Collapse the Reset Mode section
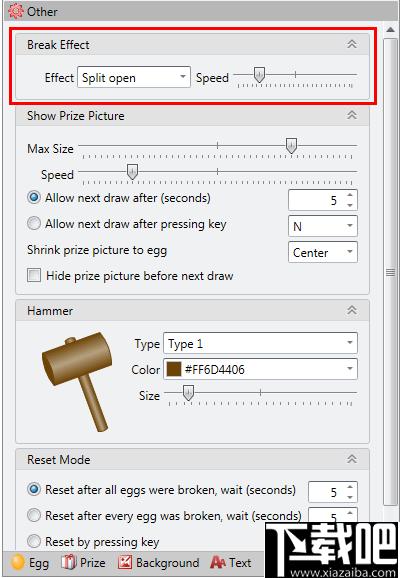 [352, 459]
